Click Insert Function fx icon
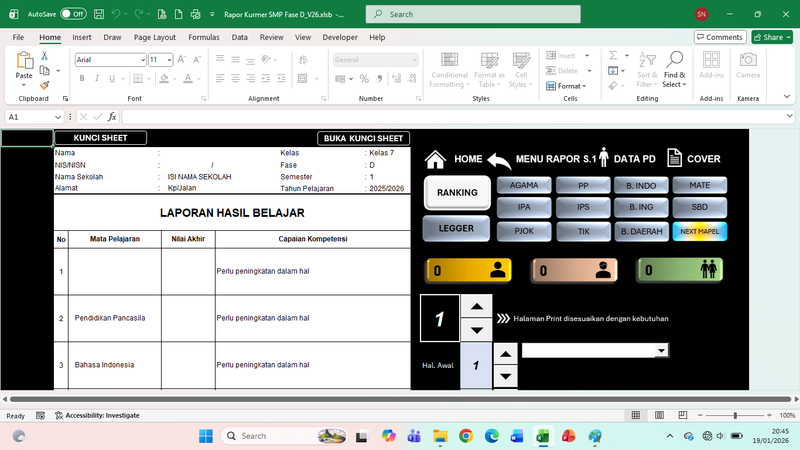This screenshot has width=800, height=450. 112,117
